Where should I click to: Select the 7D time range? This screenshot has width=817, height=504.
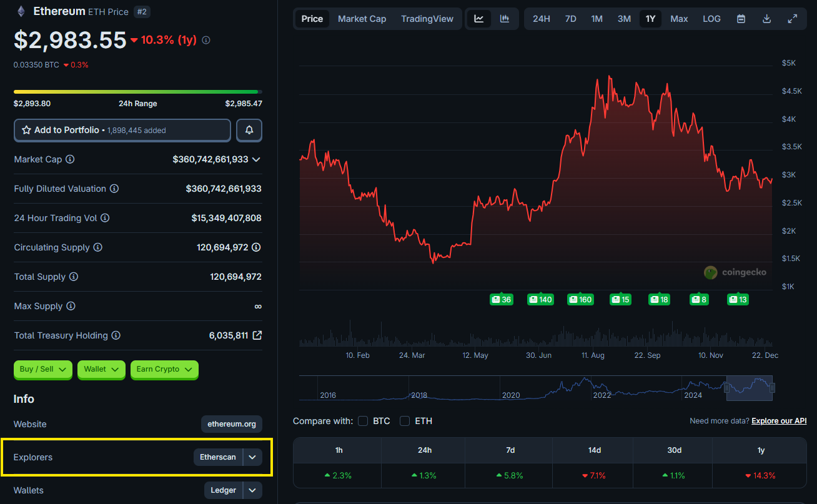coord(570,19)
